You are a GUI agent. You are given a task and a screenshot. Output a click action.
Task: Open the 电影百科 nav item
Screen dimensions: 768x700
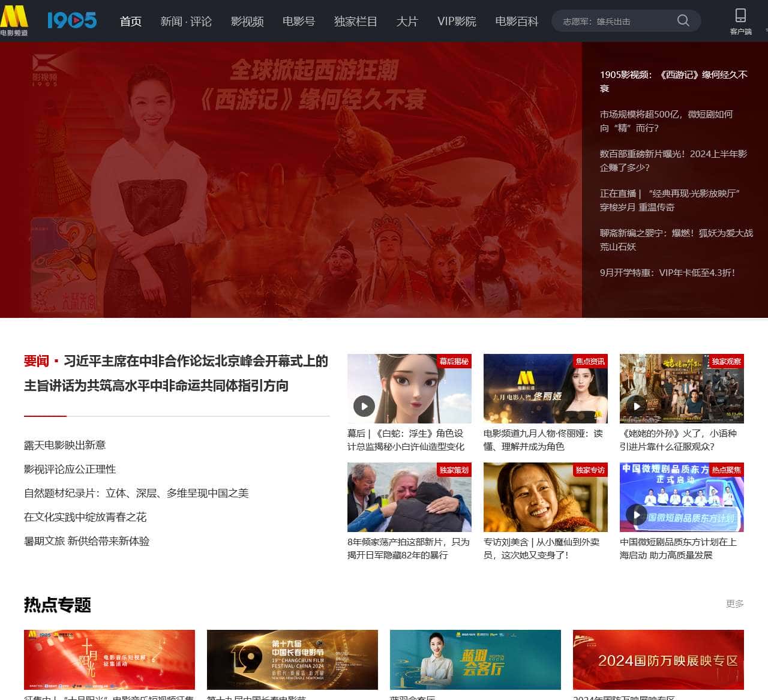click(517, 22)
